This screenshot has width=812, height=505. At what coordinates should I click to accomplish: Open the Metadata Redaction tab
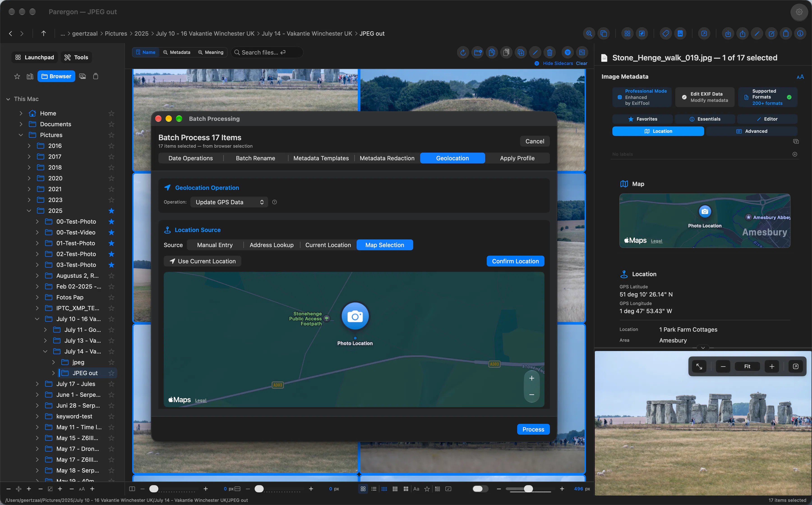[387, 158]
